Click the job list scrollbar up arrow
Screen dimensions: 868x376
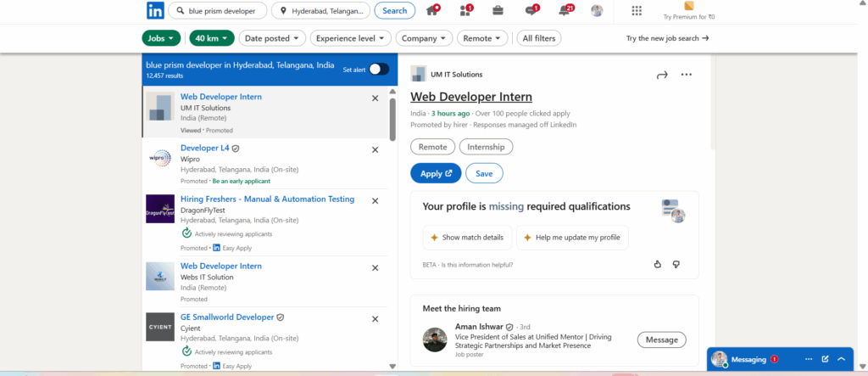click(x=392, y=92)
